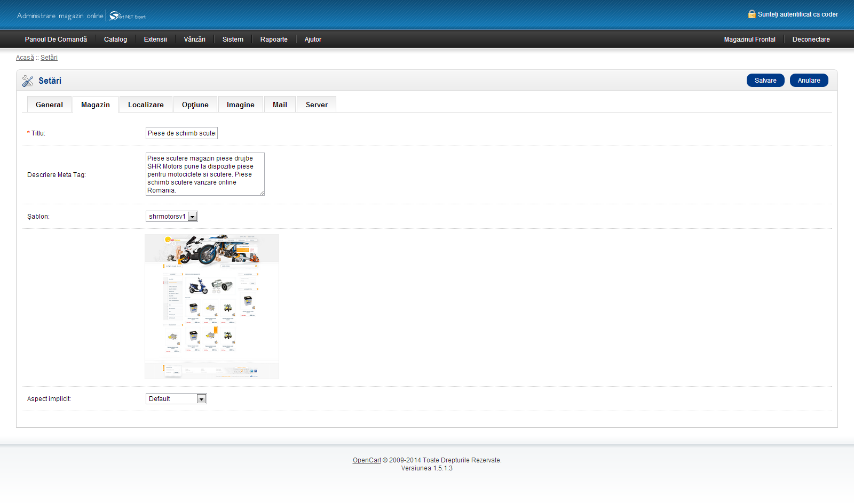Image resolution: width=854 pixels, height=504 pixels.
Task: Expand the Aspect implicit dropdown
Action: pos(176,399)
